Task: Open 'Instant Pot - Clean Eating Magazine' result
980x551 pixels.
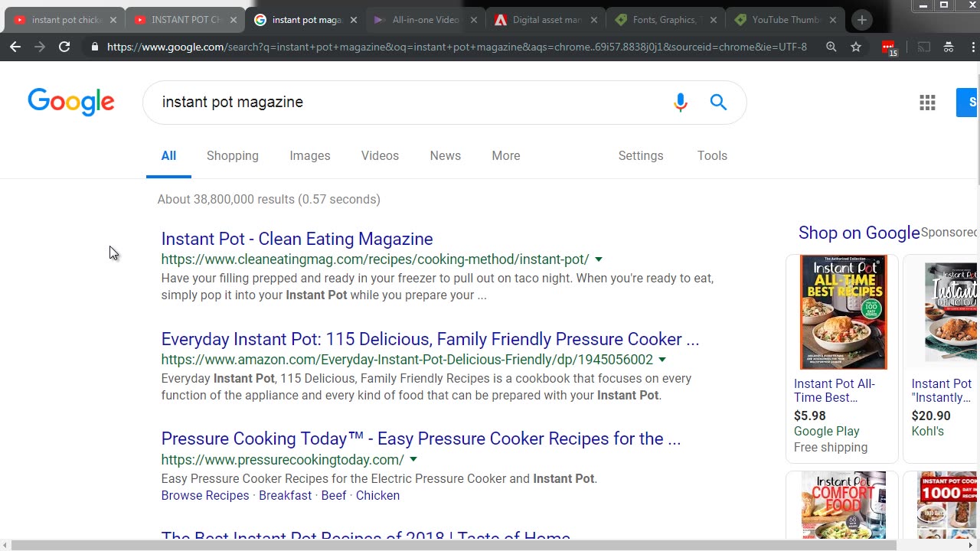Action: (297, 239)
